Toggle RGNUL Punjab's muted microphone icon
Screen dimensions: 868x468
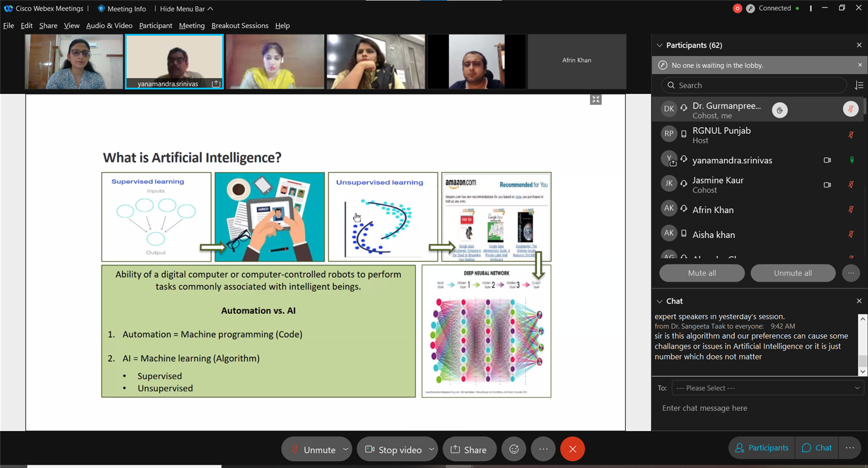tap(850, 135)
